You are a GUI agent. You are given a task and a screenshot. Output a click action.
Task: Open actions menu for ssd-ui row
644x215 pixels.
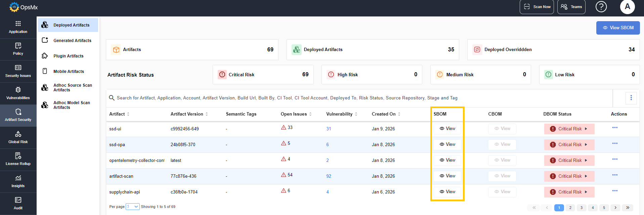(x=615, y=128)
